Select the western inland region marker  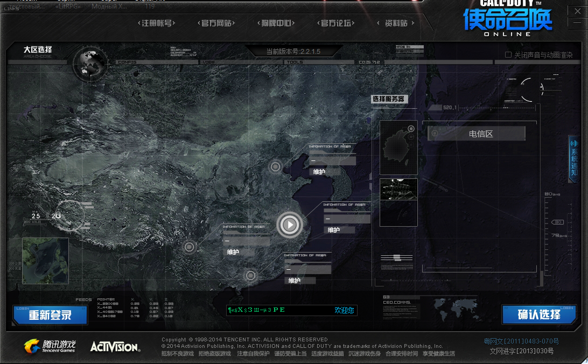tap(190, 247)
